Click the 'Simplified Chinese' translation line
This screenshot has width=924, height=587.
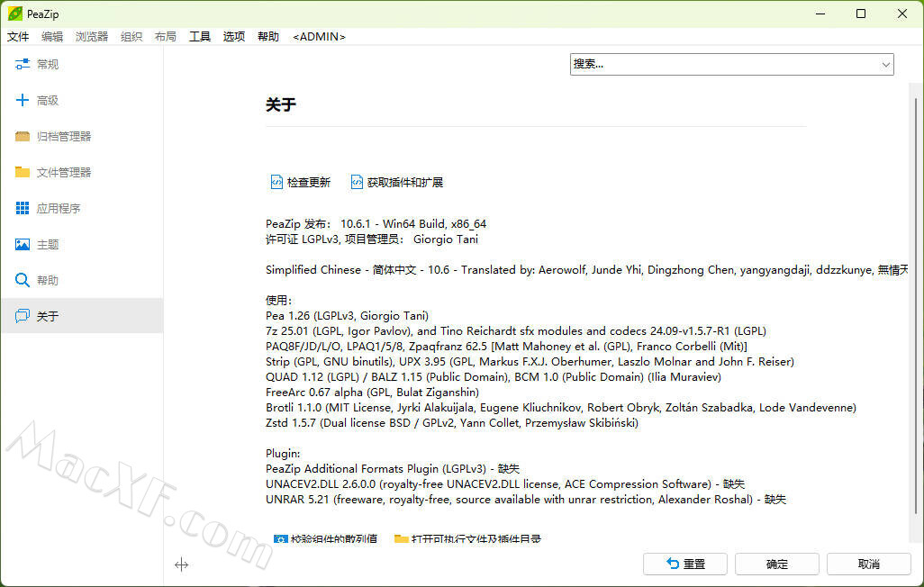click(x=587, y=270)
